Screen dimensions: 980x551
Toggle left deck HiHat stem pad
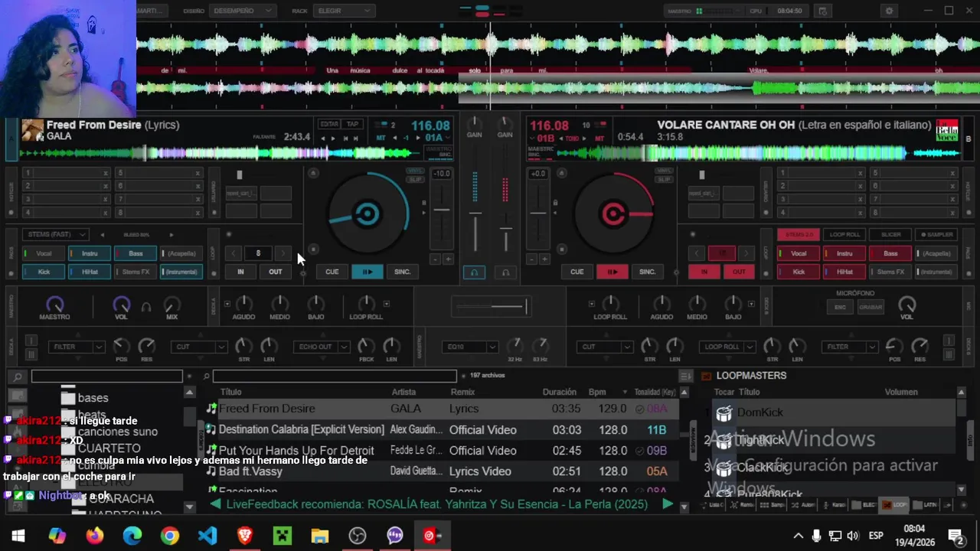pyautogui.click(x=89, y=272)
